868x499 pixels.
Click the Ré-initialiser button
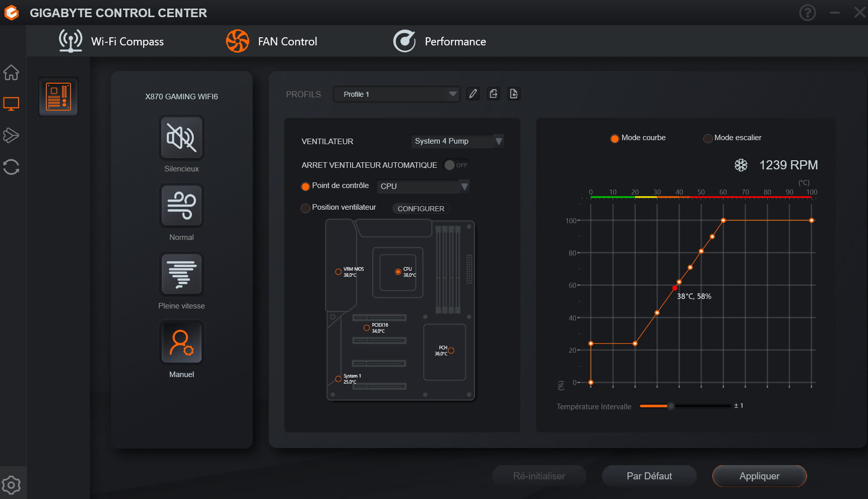(x=539, y=476)
